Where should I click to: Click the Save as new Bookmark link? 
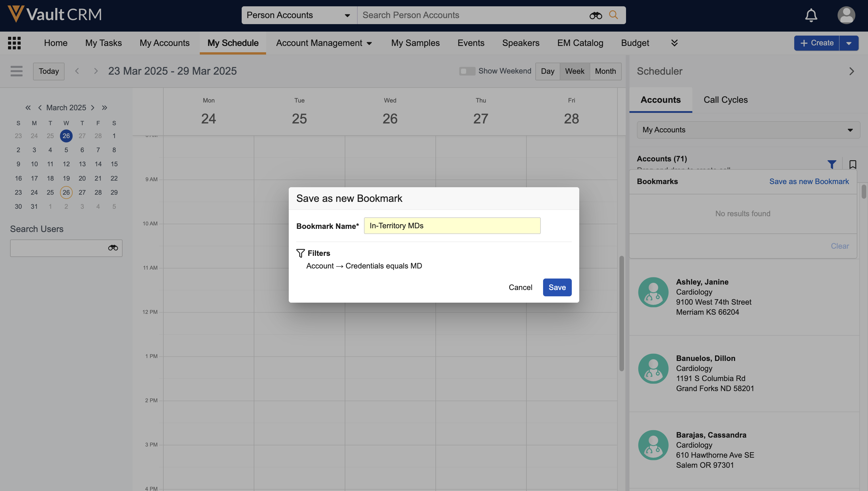pyautogui.click(x=809, y=181)
